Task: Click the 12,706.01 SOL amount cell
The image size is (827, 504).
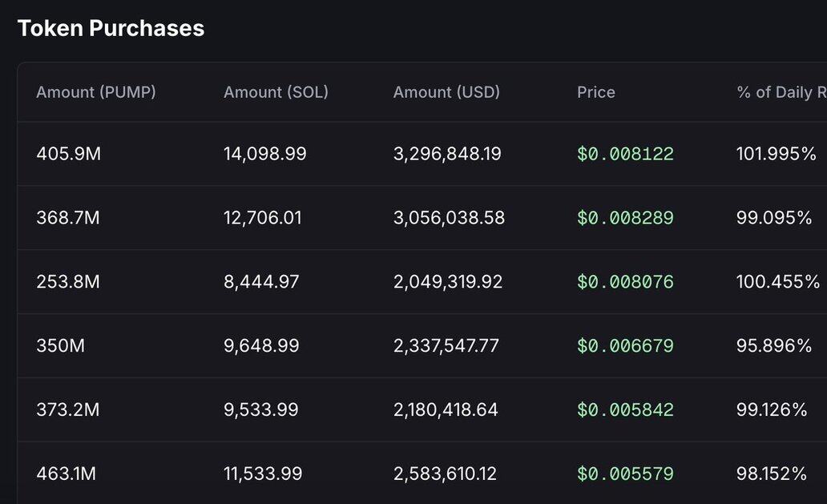Action: click(263, 218)
